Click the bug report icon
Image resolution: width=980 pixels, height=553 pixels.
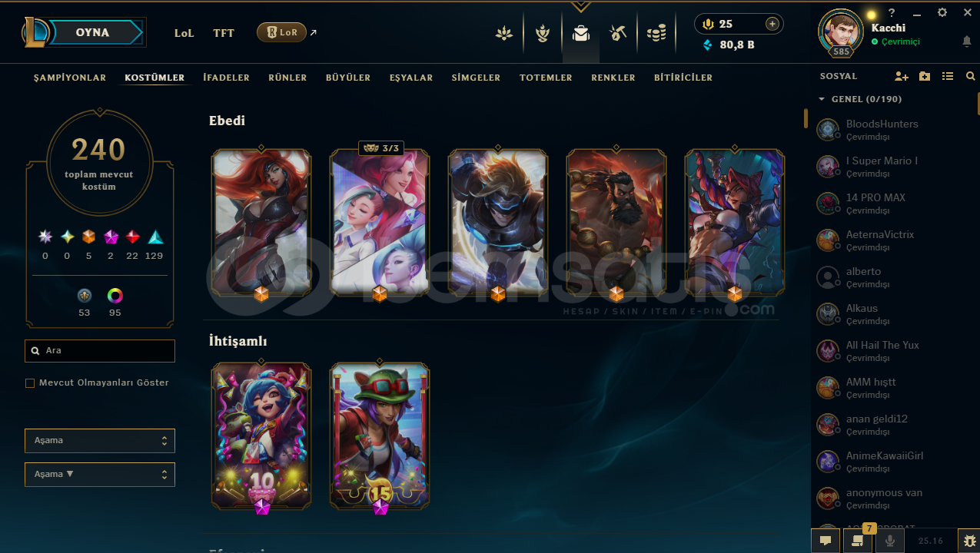pos(969,541)
